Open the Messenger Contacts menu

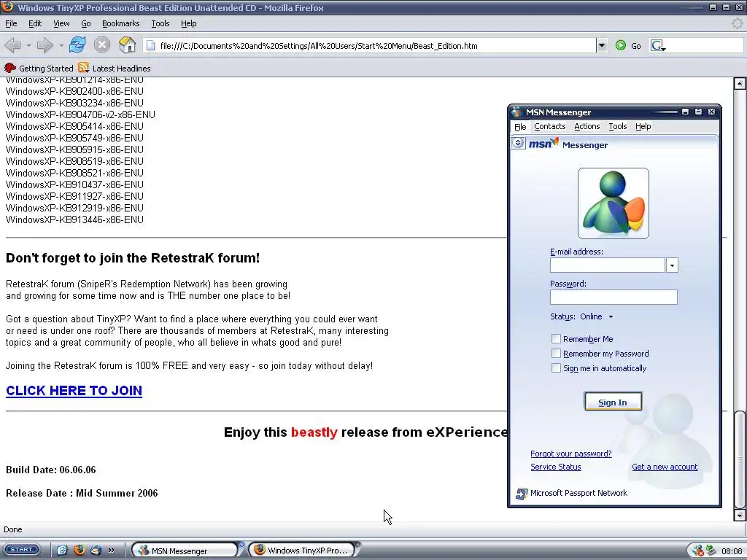click(549, 126)
